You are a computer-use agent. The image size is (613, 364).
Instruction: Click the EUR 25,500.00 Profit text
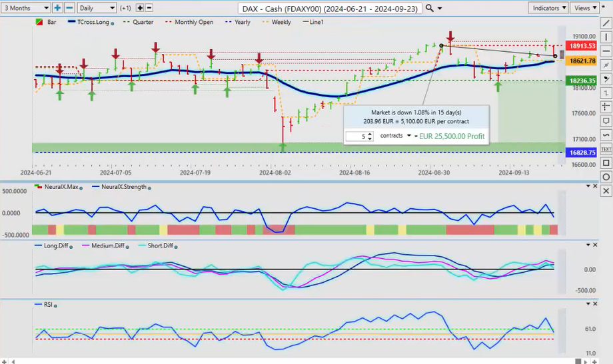click(x=452, y=136)
